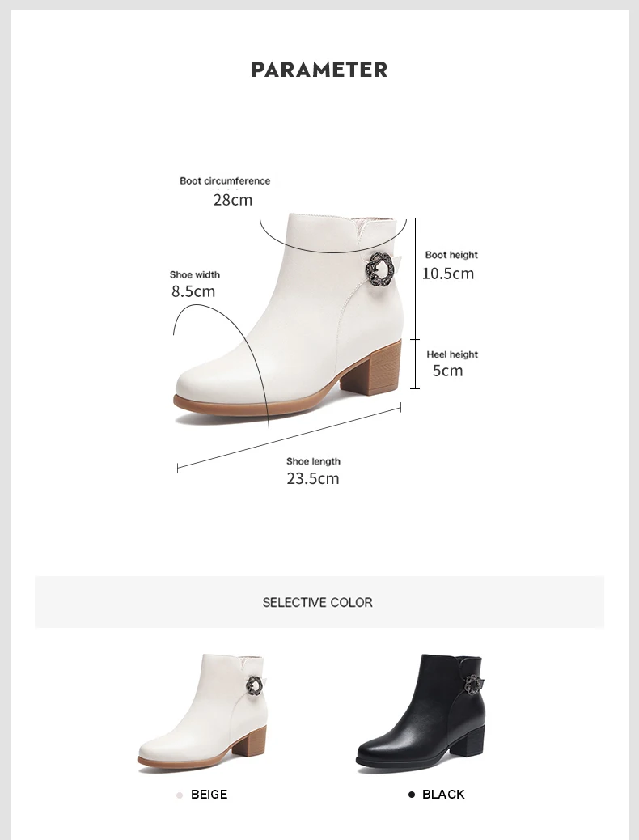
Task: Click the 28cm circumference value
Action: (232, 200)
